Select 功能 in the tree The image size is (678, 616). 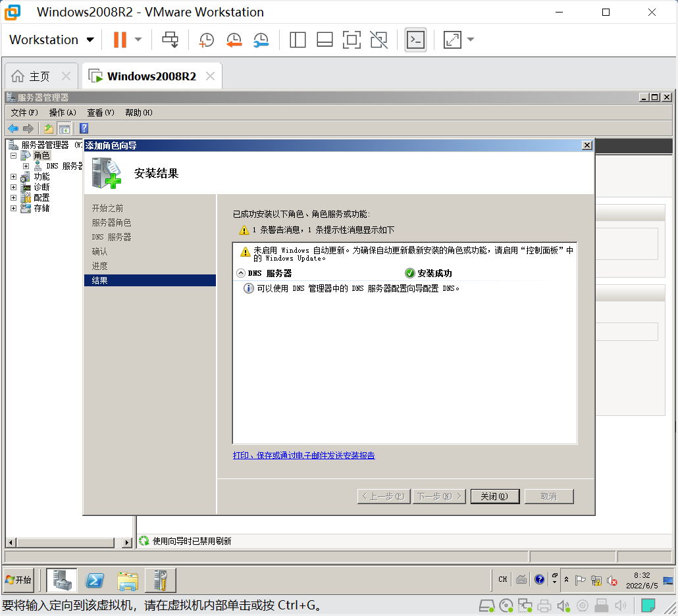[41, 177]
